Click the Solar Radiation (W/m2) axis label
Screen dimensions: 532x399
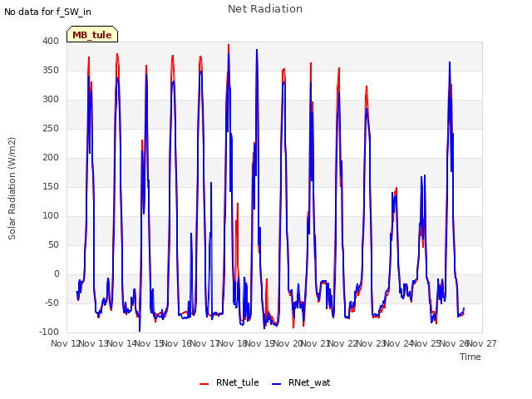(12, 189)
